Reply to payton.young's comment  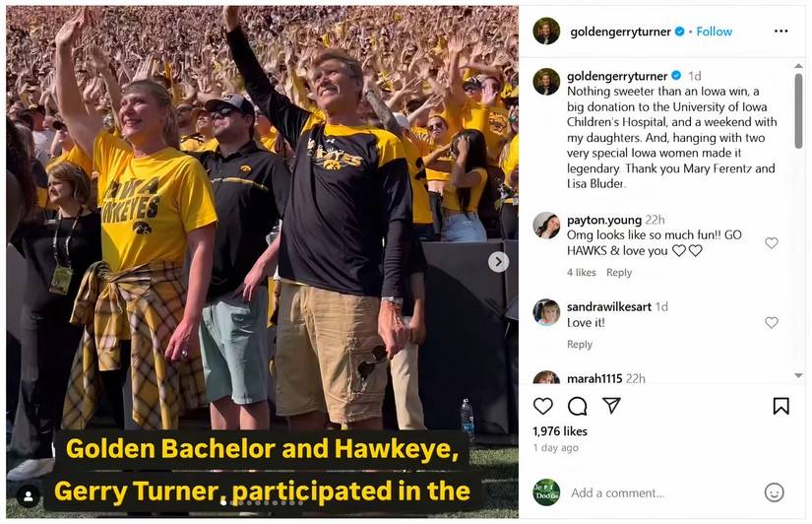point(619,273)
